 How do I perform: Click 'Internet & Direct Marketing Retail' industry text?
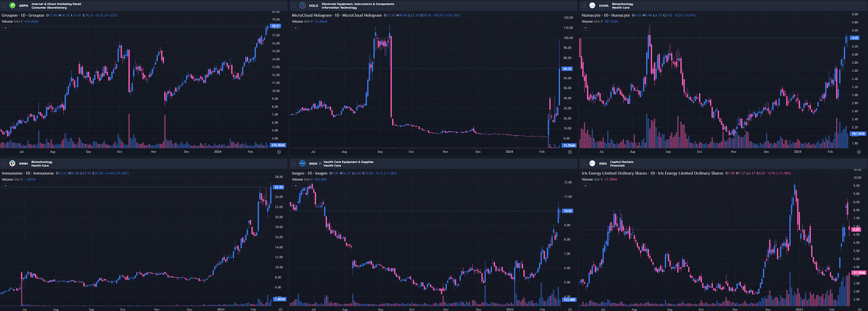pyautogui.click(x=56, y=4)
